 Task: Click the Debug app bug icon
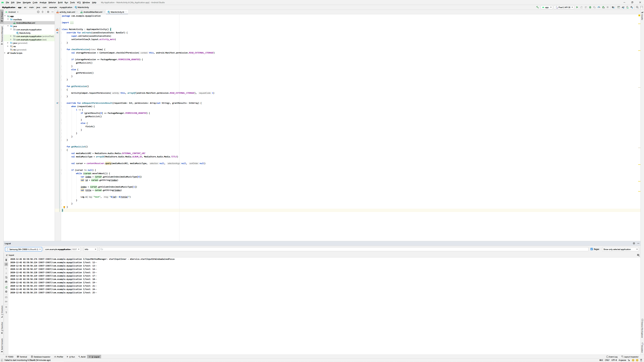pos(590,7)
